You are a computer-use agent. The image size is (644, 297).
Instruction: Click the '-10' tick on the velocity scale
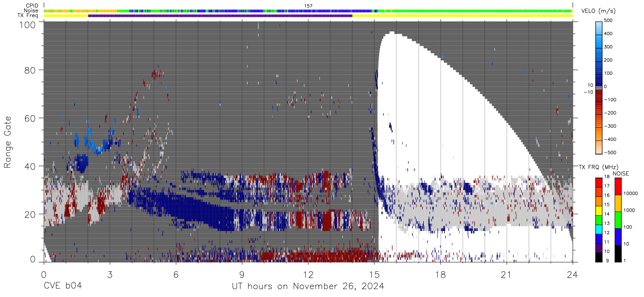(589, 92)
